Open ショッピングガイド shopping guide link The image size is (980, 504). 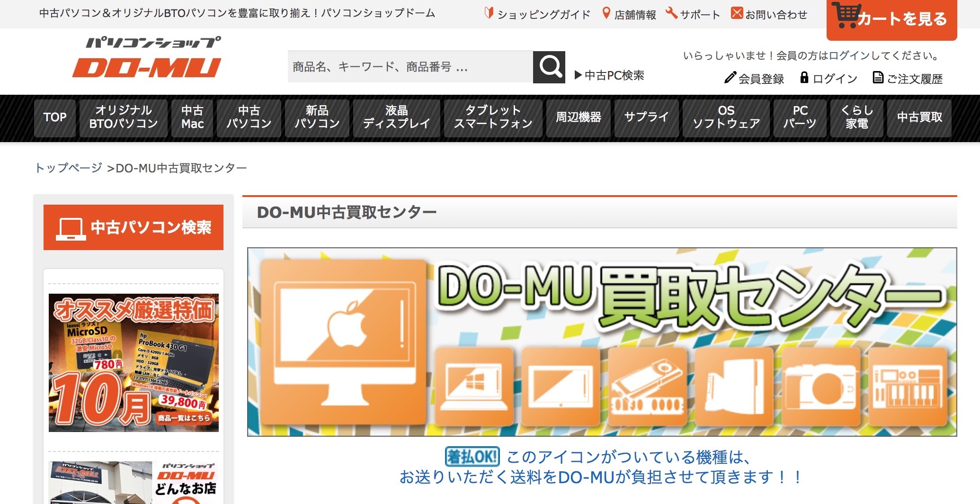click(x=537, y=14)
